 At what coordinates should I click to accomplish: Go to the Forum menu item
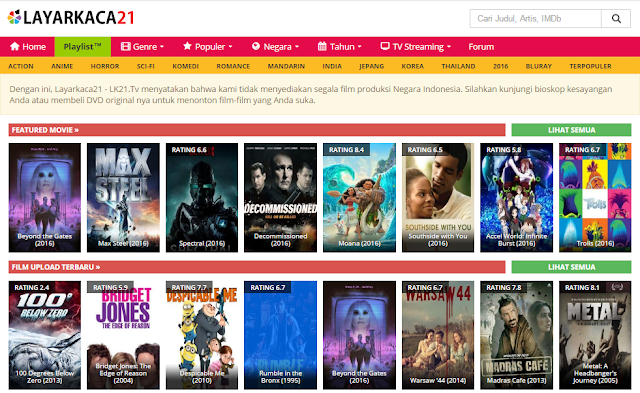coord(481,47)
